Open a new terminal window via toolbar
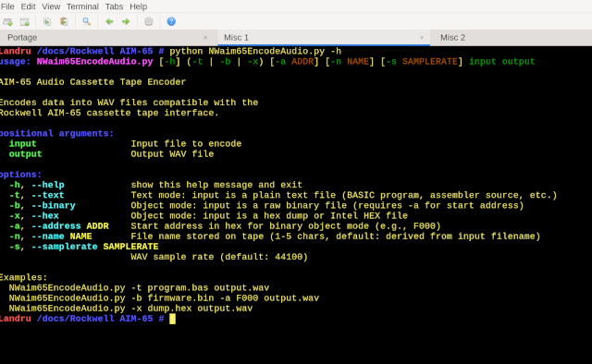 (x=25, y=22)
